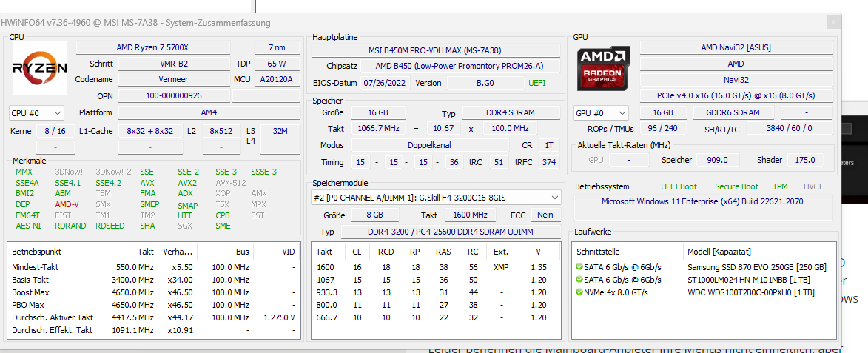Viewport: 868px width, 353px height.
Task: Click the 8x32 + 8x32 L1 cache field
Action: click(x=150, y=132)
